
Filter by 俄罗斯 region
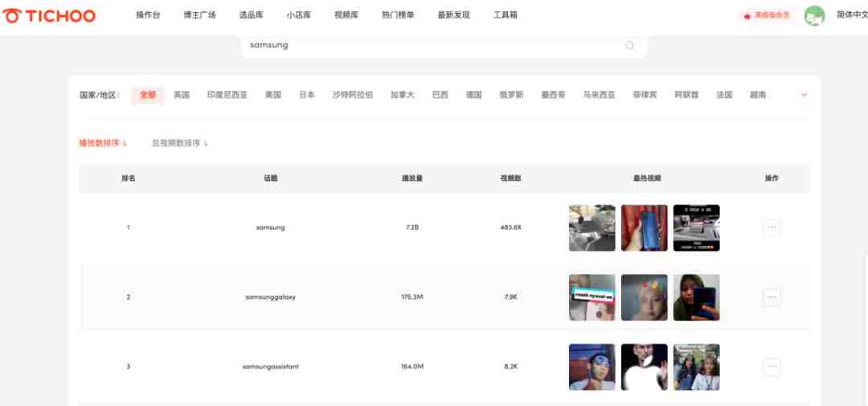point(511,95)
